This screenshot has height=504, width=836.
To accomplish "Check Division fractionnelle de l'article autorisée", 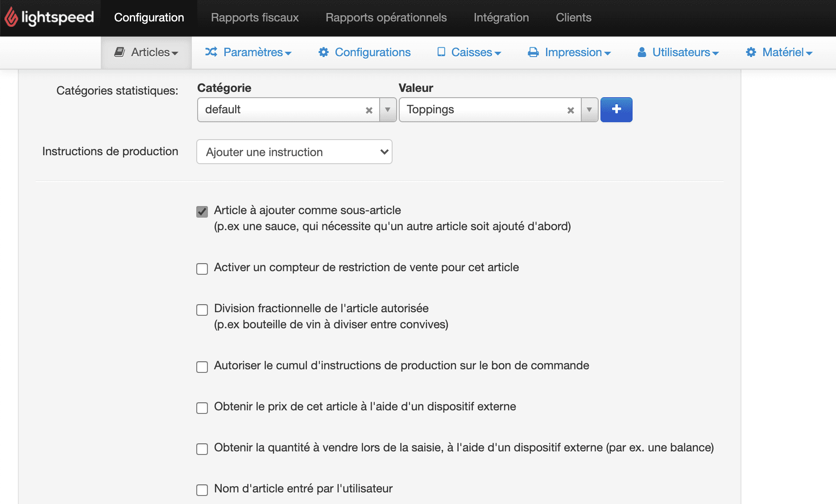I will [x=202, y=310].
